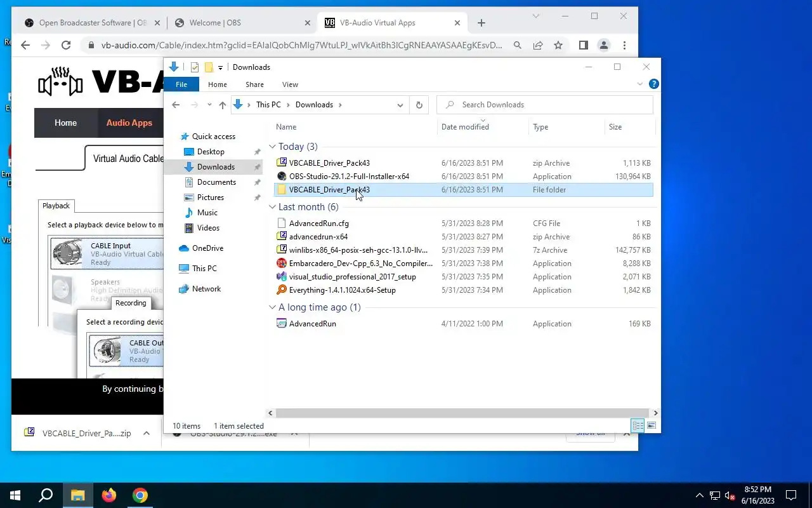Customize Quick Access Toolbar dropdown
Viewport: 812px width, 508px height.
[220, 67]
